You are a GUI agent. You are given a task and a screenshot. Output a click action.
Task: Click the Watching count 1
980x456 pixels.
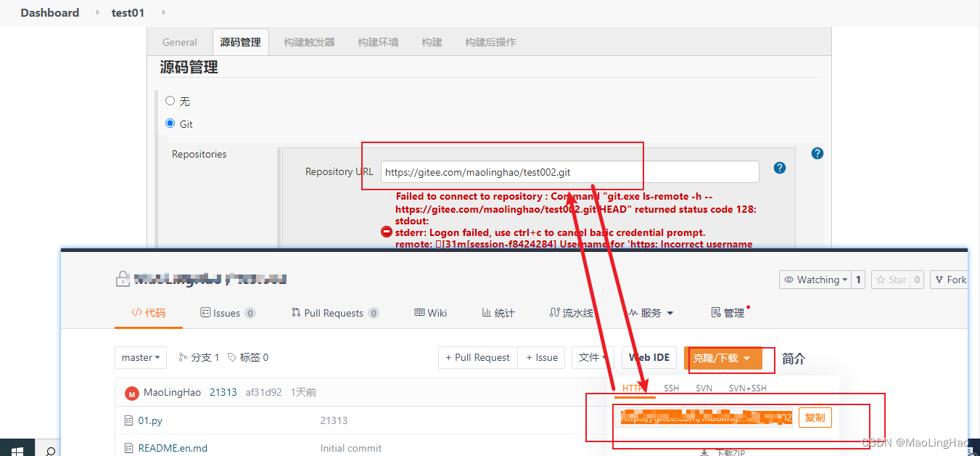(858, 280)
